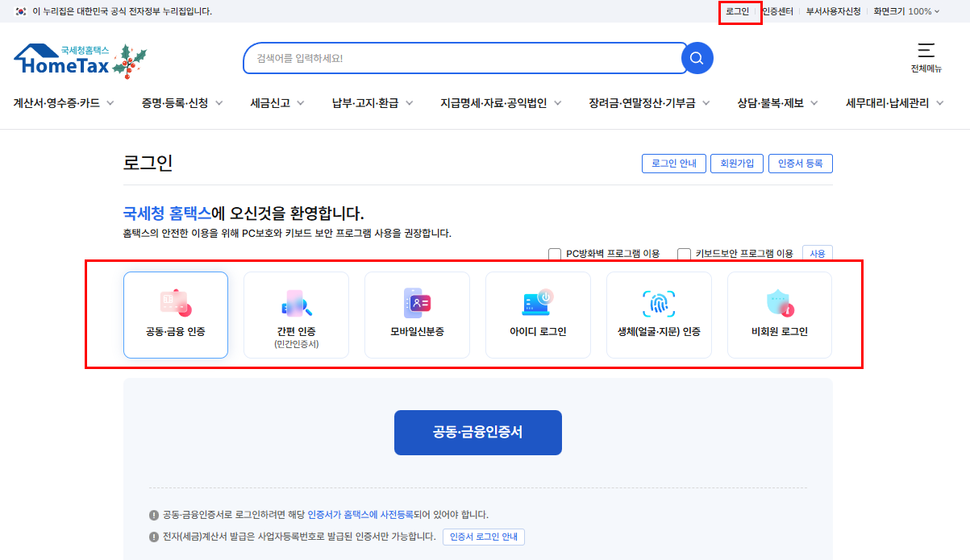The height and width of the screenshot is (560, 970).
Task: Click 인증서 로그인 안내 button
Action: (x=484, y=537)
